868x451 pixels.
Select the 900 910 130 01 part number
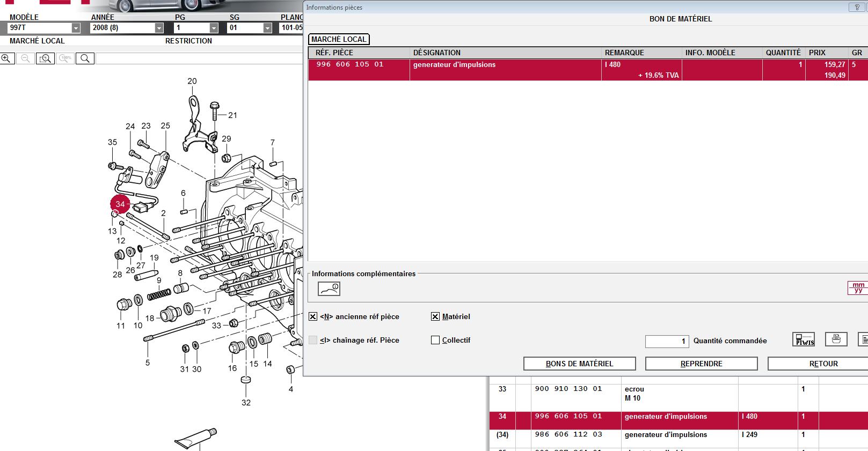(x=568, y=389)
